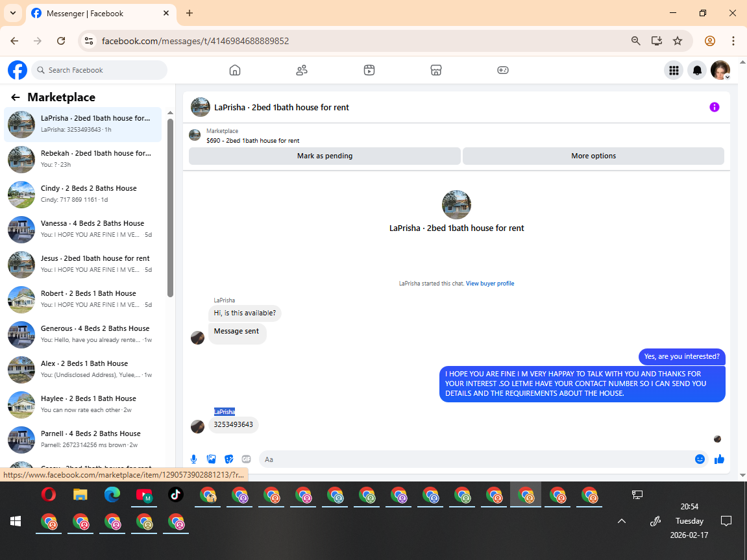This screenshot has width=747, height=560.
Task: Open Vanessa 4 Beds 2 Baths conversation
Action: pyautogui.click(x=83, y=230)
